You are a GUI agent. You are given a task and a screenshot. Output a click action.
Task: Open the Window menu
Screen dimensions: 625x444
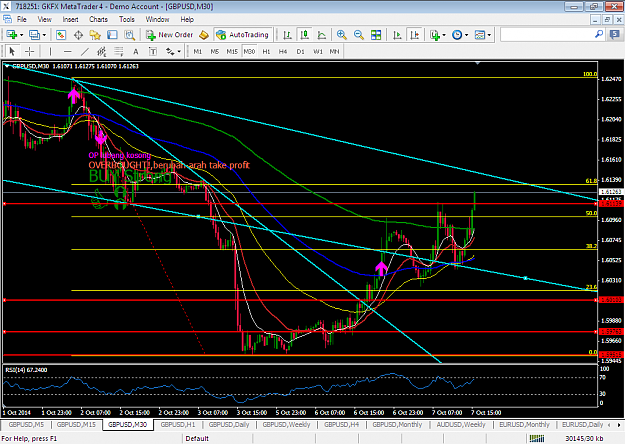click(157, 19)
